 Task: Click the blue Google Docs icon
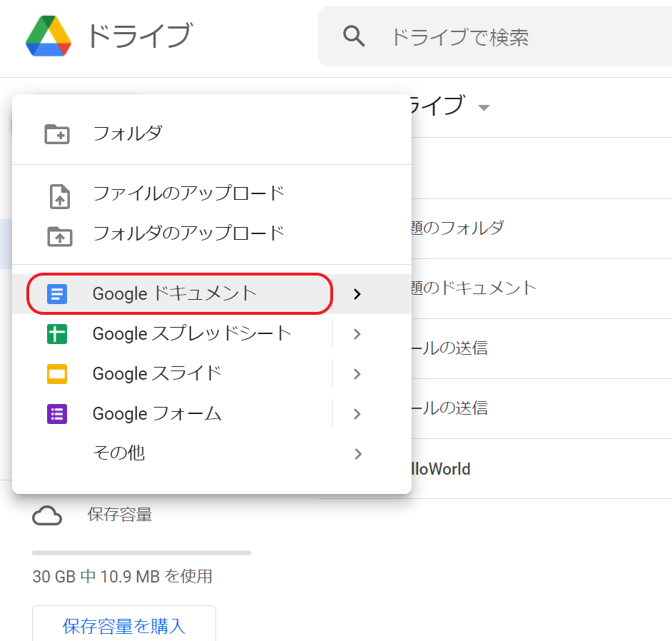point(57,294)
